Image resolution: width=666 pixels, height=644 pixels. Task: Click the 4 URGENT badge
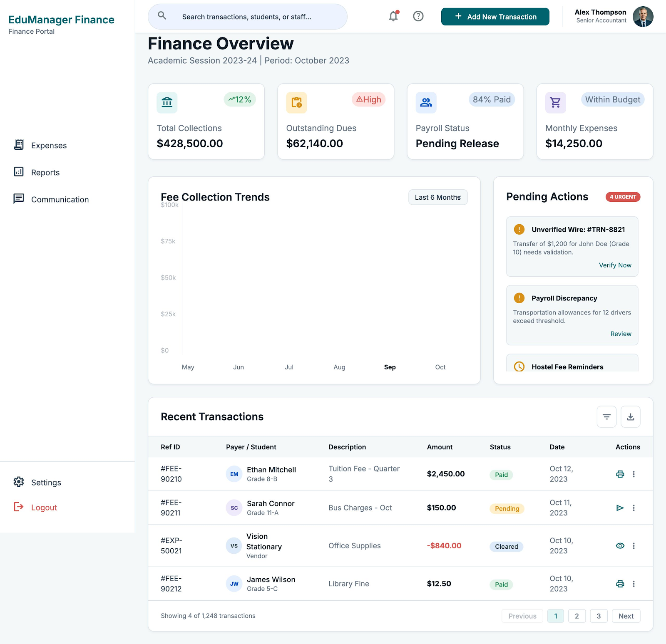[623, 197]
